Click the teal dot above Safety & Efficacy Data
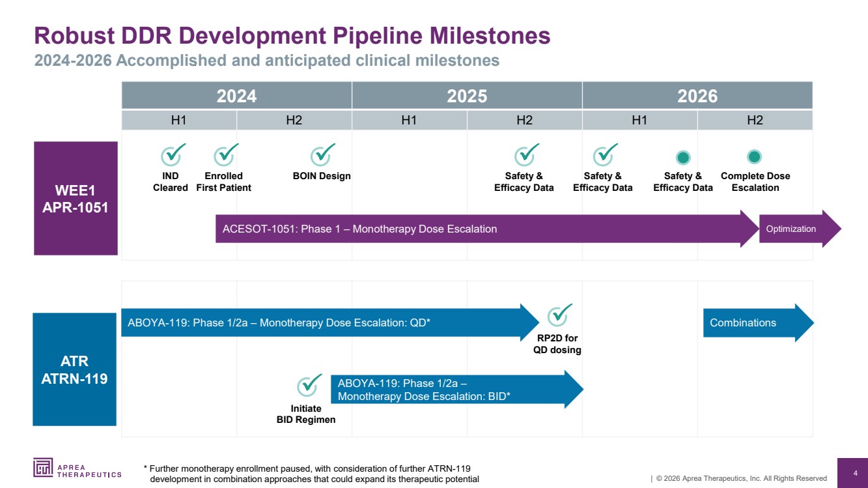This screenshot has height=488, width=868. (x=683, y=157)
